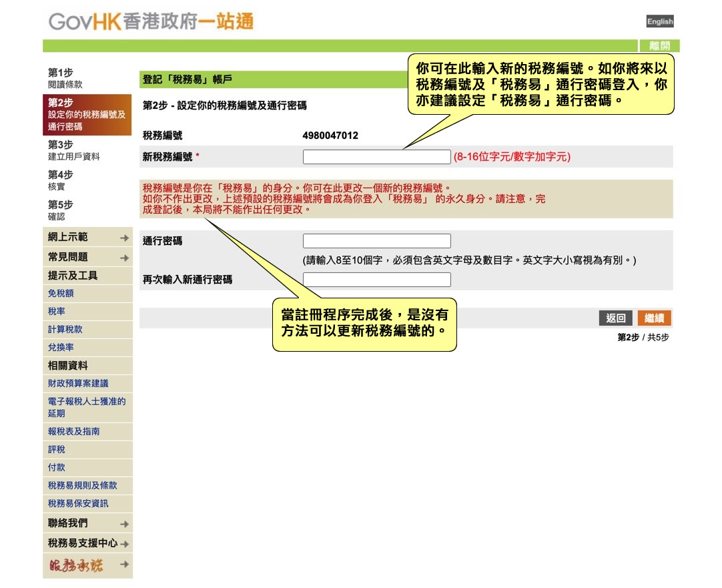Screen dimensions: 722x588
Task: Open the 財政預算案建議 link
Action: click(78, 383)
